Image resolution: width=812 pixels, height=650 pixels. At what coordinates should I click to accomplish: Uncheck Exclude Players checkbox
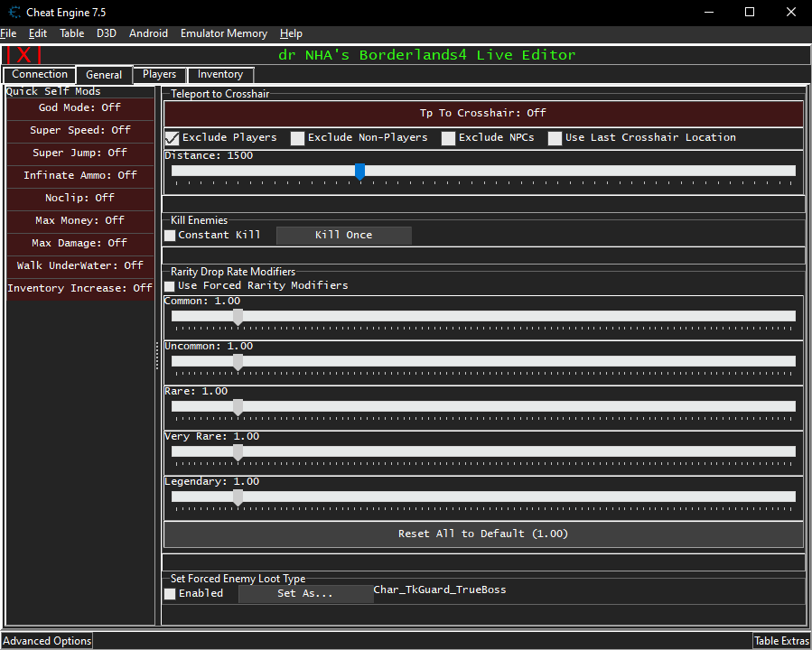173,138
